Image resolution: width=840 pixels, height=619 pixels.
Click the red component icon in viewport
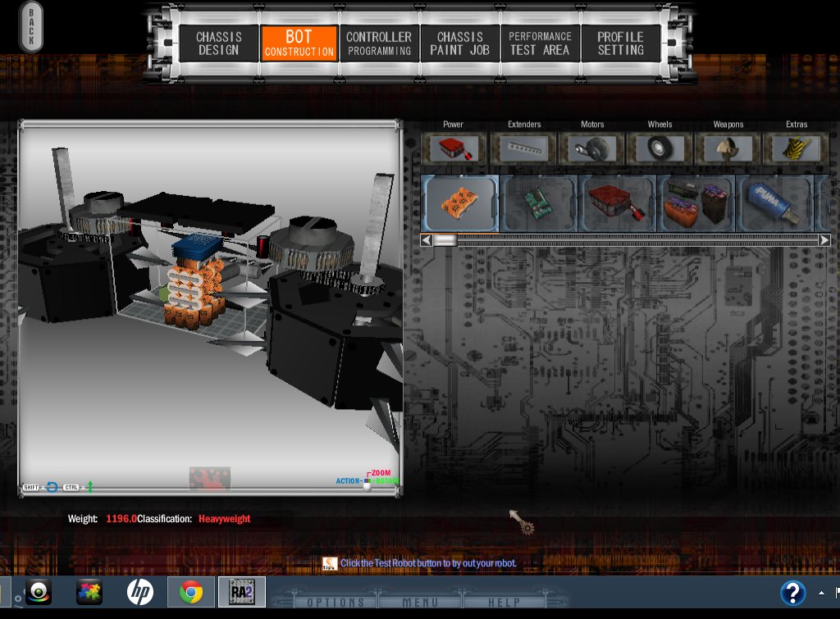209,479
